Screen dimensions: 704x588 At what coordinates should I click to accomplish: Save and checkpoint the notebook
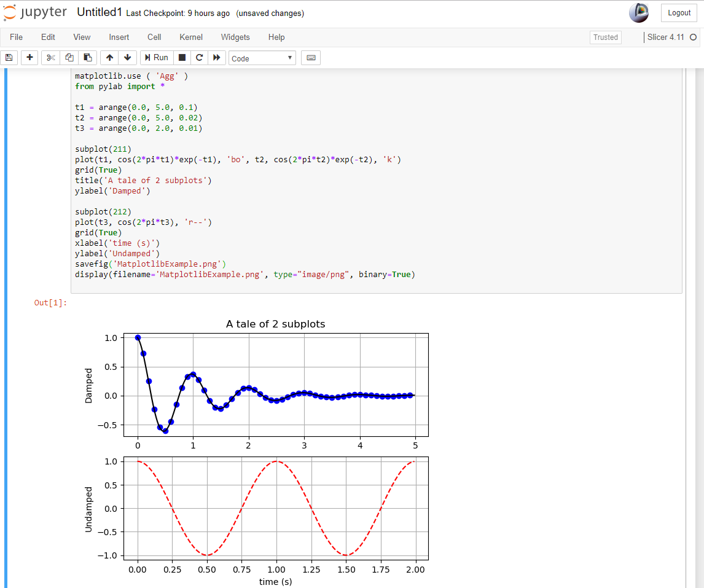(9, 58)
